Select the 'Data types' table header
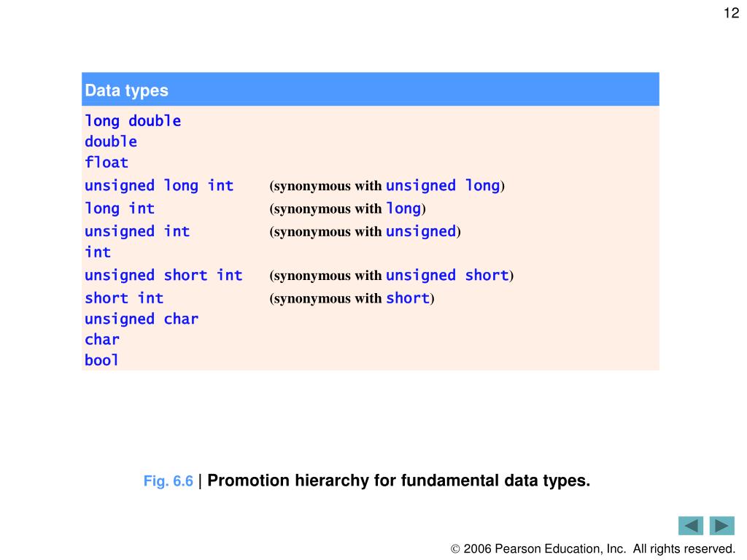 click(x=370, y=90)
